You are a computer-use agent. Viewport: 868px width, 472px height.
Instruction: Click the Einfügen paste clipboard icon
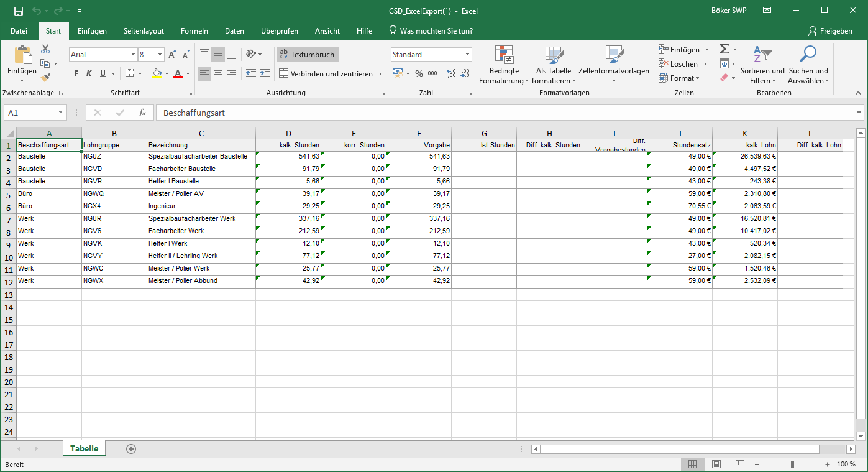(22, 56)
